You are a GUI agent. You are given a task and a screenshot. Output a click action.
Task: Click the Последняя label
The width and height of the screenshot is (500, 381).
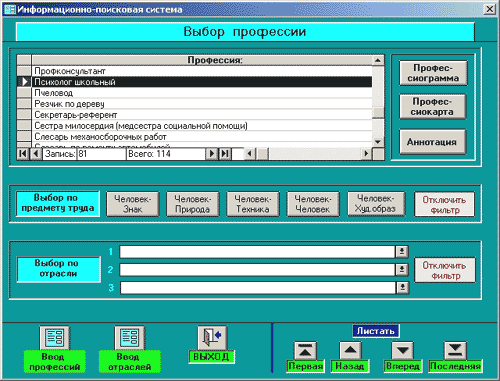455,366
